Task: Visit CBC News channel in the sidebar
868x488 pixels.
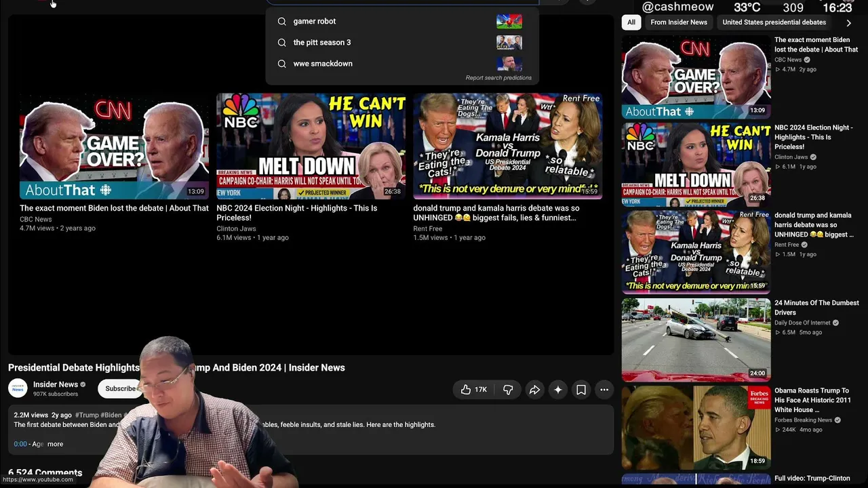Action: coord(788,60)
